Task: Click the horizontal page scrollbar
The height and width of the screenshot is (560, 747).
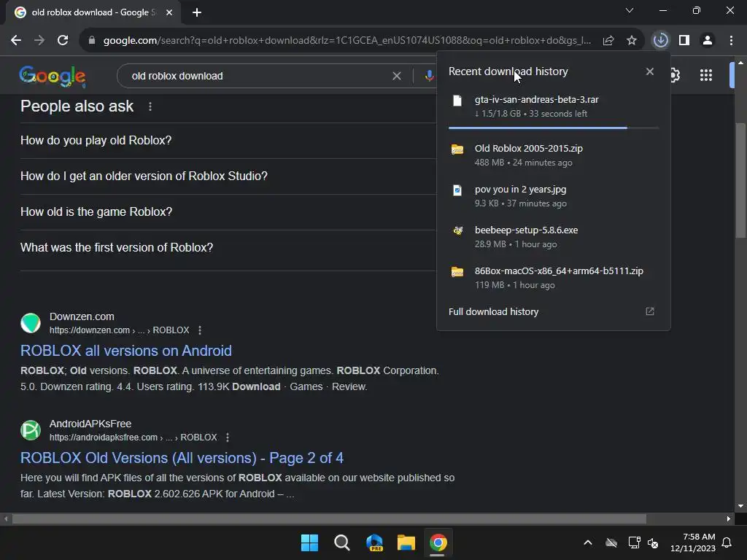Action: [329, 519]
